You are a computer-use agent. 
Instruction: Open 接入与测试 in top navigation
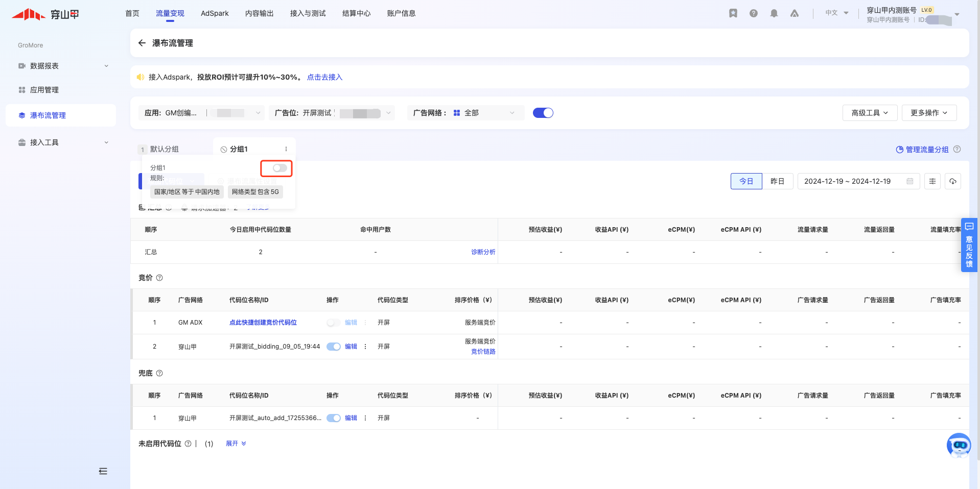pyautogui.click(x=308, y=13)
